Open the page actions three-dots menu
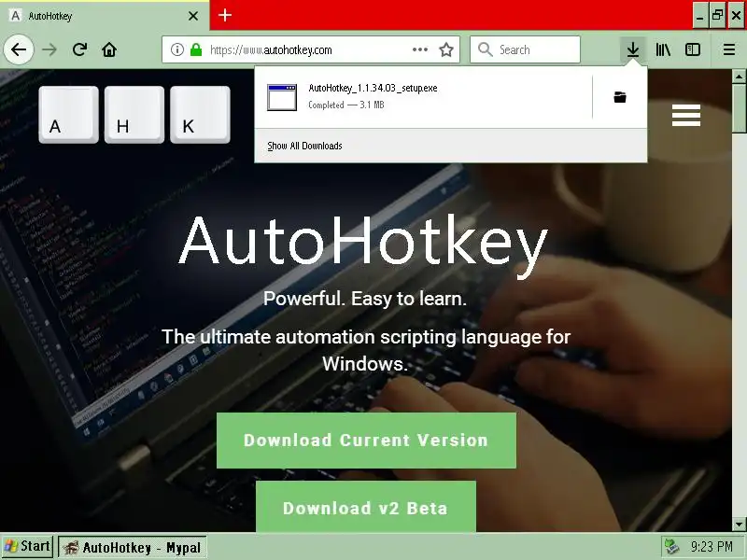Image resolution: width=747 pixels, height=560 pixels. click(x=419, y=49)
